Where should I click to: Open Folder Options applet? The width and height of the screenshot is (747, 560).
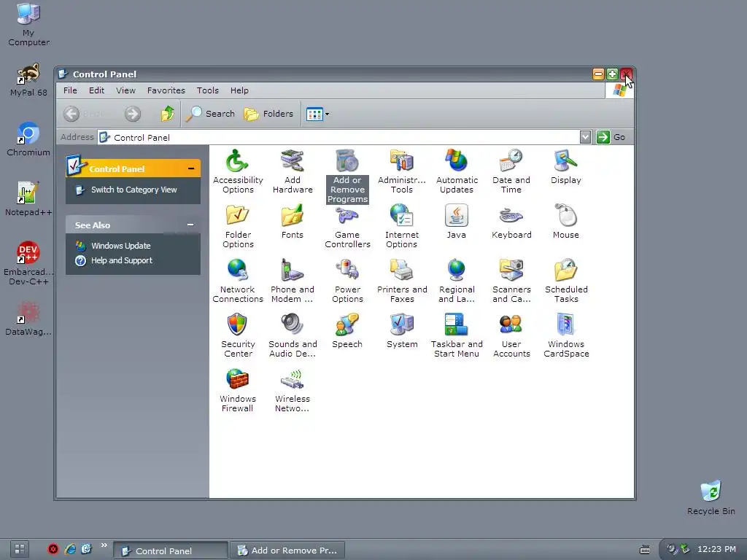pos(238,226)
